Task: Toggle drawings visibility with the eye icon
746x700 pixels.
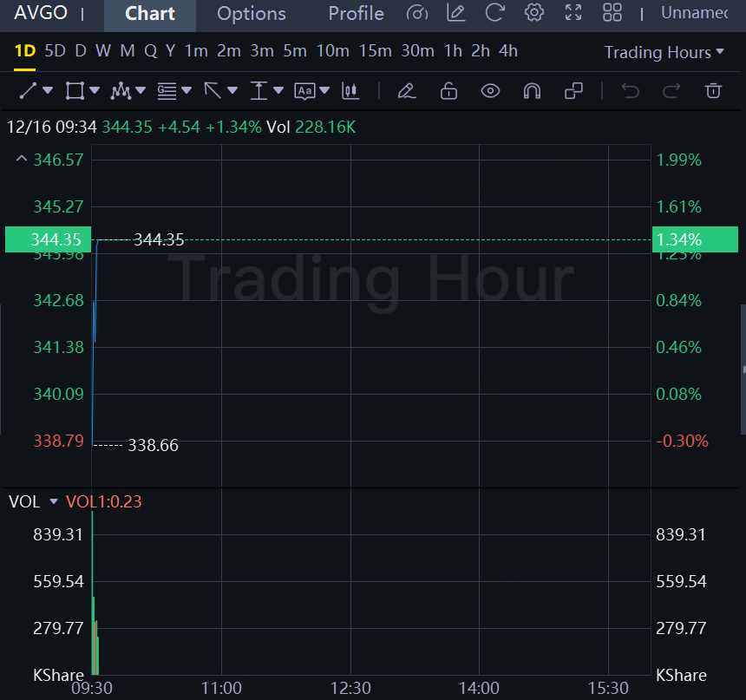Action: [x=490, y=90]
